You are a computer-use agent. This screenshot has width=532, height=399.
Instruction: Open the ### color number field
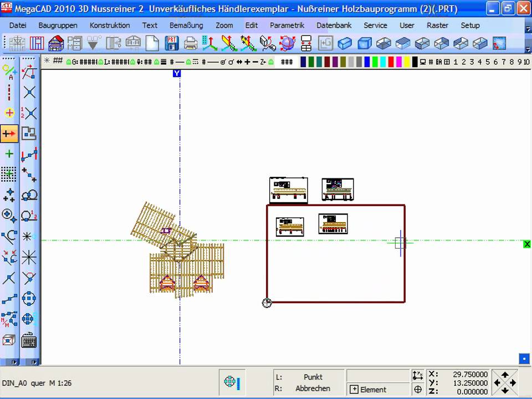tap(287, 62)
